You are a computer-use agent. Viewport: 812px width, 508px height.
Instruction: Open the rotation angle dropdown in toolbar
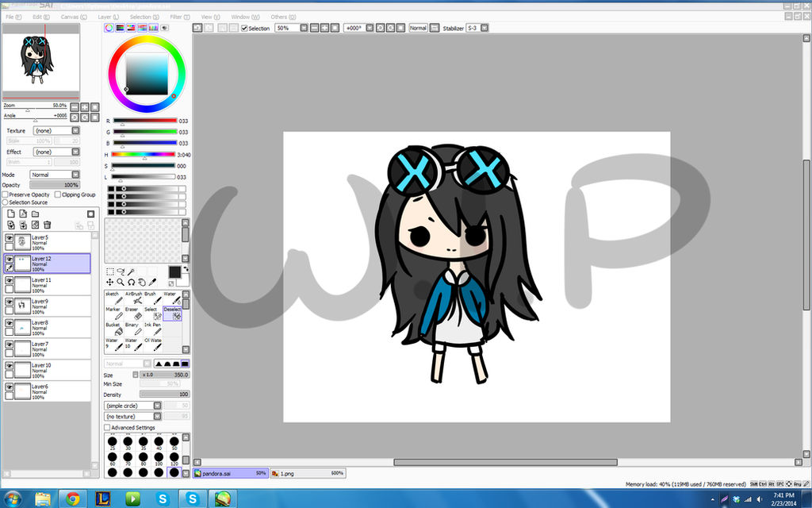[370, 28]
